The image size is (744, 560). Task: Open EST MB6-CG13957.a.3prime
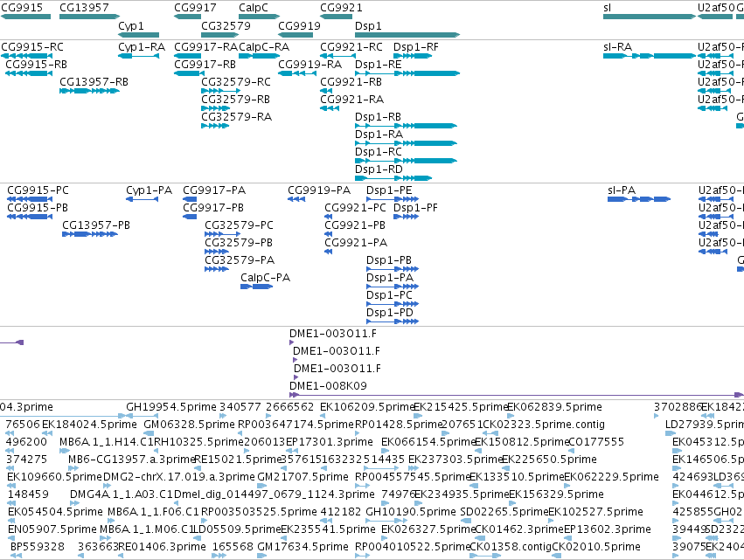pyautogui.click(x=73, y=468)
